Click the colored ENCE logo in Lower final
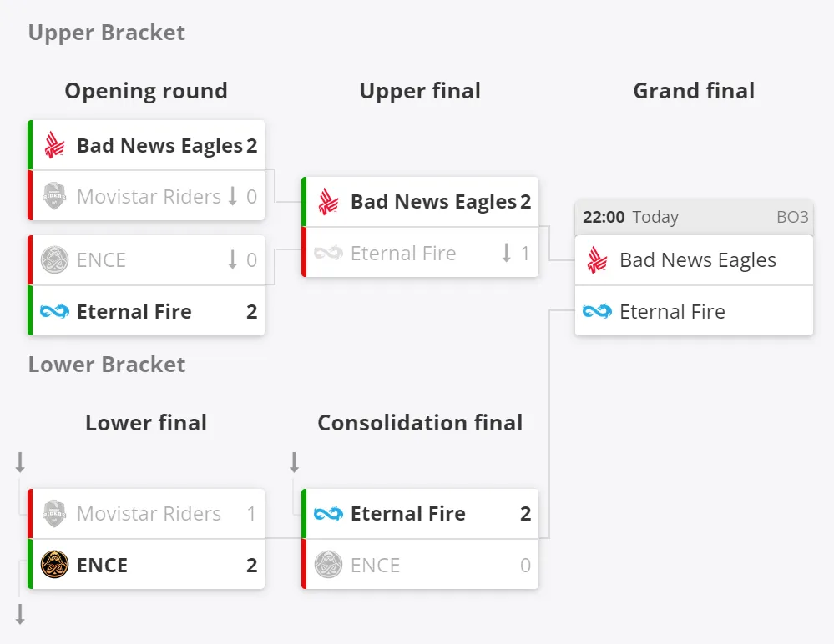The image size is (834, 644). pyautogui.click(x=54, y=564)
